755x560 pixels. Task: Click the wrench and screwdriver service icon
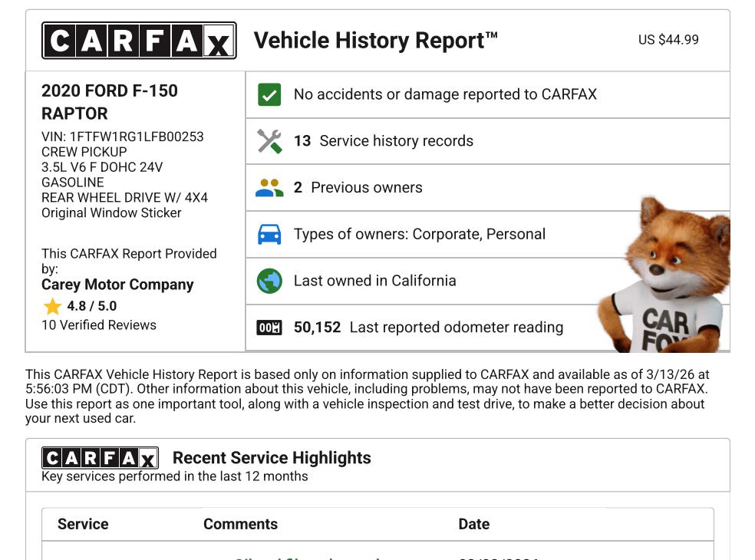[x=269, y=141]
